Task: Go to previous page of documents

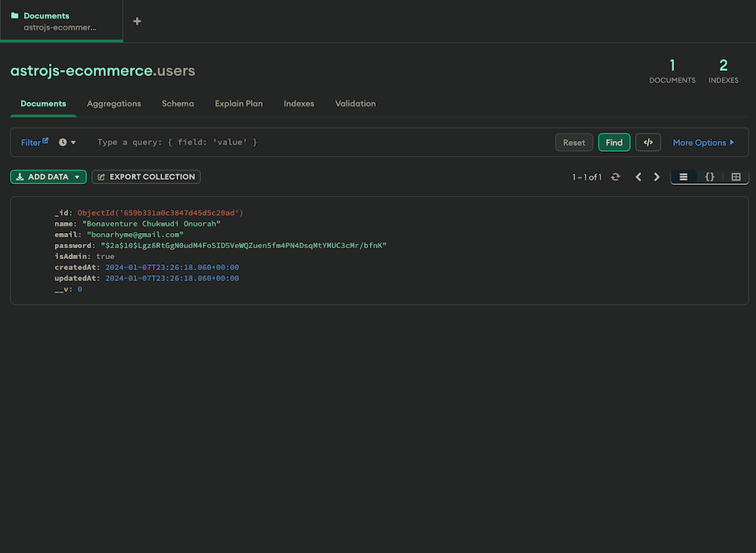Action: [x=639, y=176]
